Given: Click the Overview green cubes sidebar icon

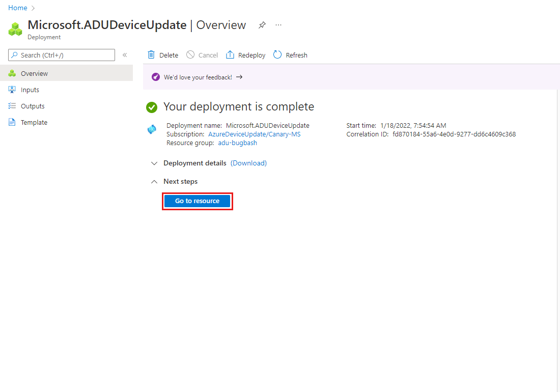Looking at the screenshot, I should 12,73.
